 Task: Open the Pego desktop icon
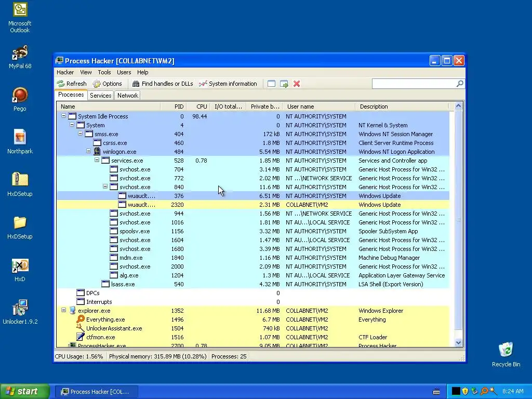[20, 99]
